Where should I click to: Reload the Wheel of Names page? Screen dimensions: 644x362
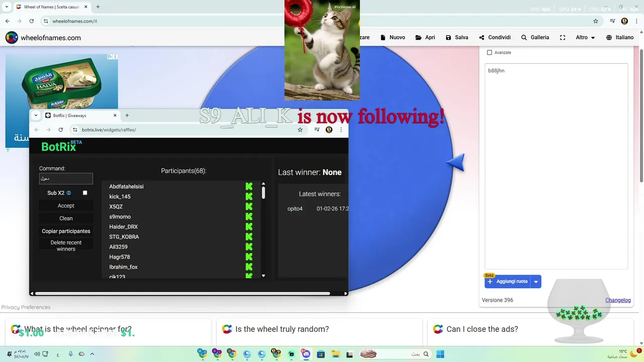31,21
